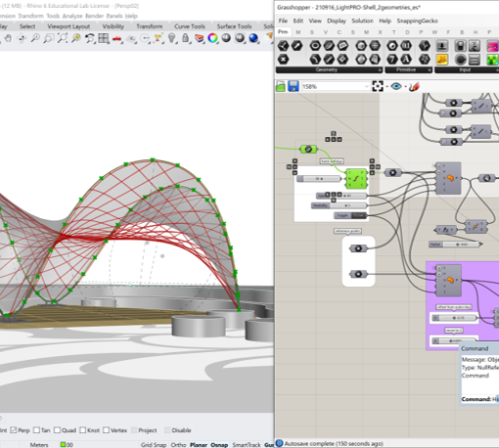Save Grasshopper document with blue floppy icon
The width and height of the screenshot is (499, 448).
(294, 86)
